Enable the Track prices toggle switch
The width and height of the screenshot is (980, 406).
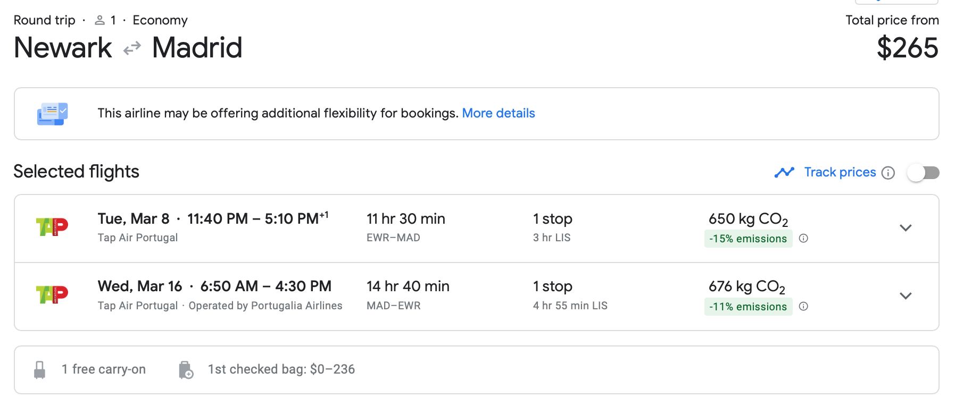(x=924, y=173)
